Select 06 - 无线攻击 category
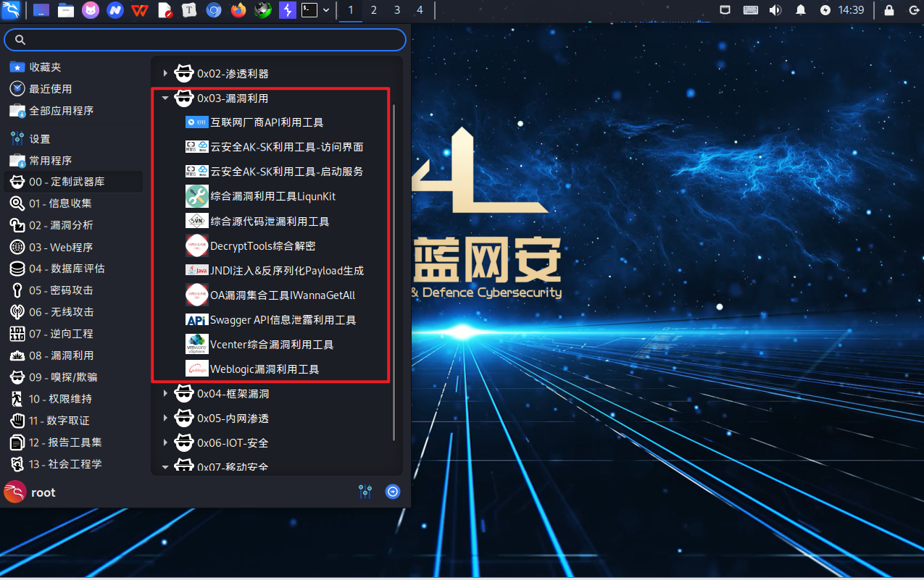Screen dimensions: 924x580 tap(73, 312)
